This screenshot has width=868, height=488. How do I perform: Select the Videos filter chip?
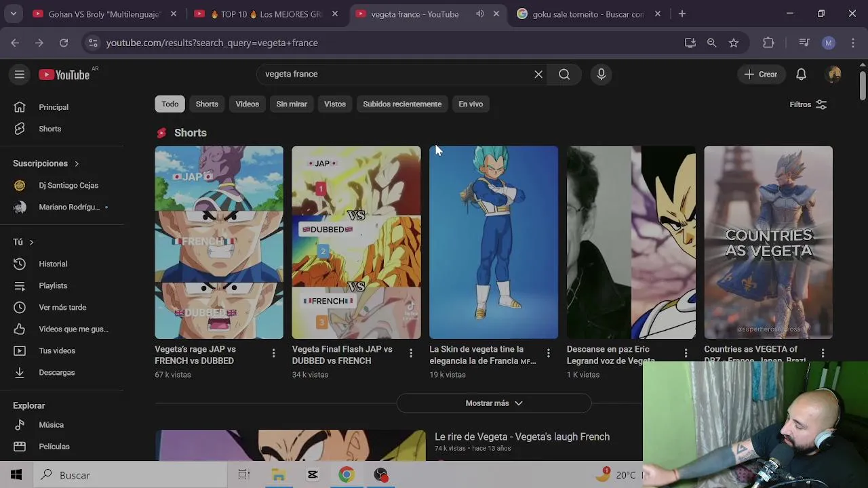coord(247,104)
